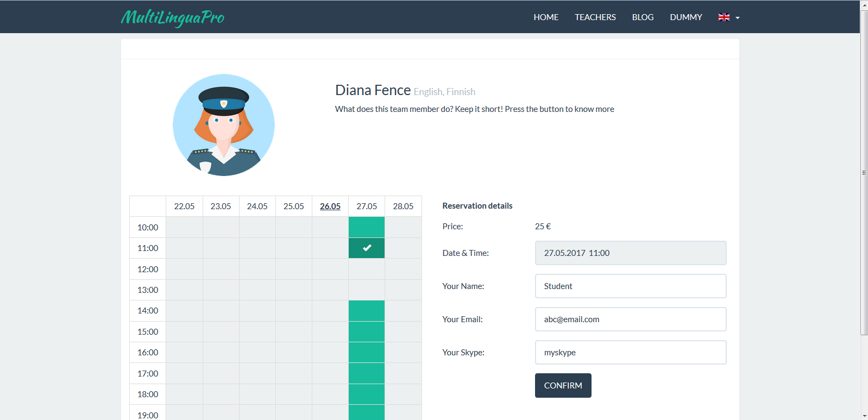Screen dimensions: 868x420
Task: Click the MultiLinguaPro logo
Action: [172, 17]
